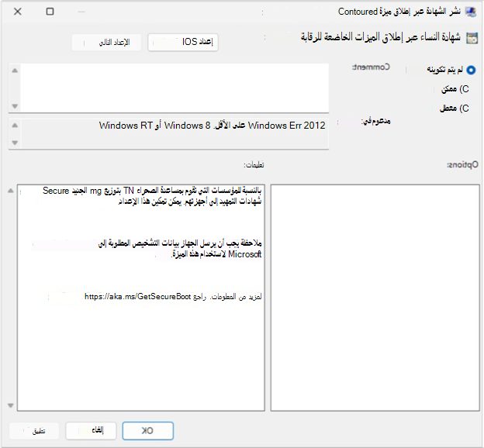Click the 'Windows Err 2012' supported-on text
Viewport: 484px width, 448px height.
coord(287,126)
